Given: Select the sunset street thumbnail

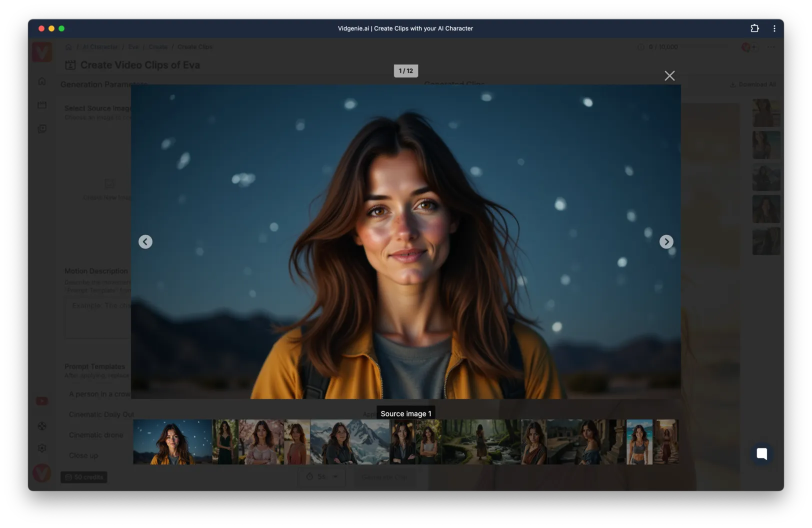Looking at the screenshot, I should (666, 442).
